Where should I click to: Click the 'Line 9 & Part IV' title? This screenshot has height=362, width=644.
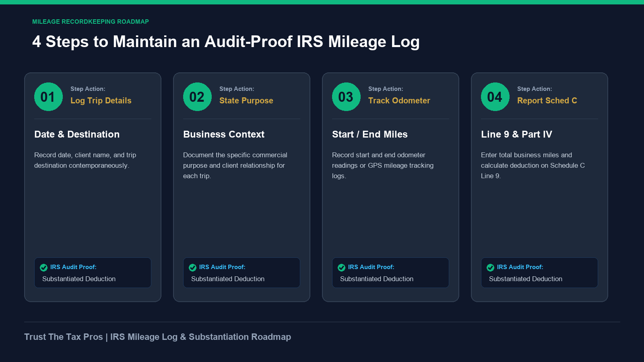(x=516, y=134)
